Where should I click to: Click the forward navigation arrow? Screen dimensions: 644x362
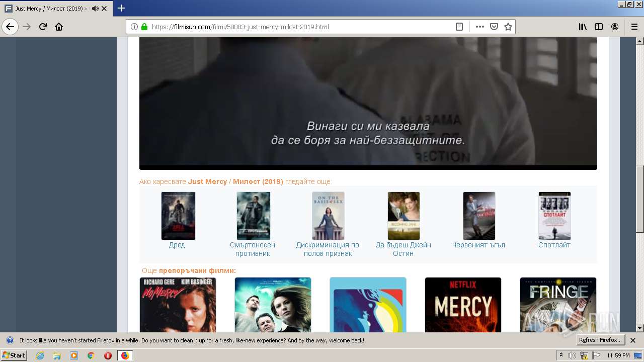(27, 27)
